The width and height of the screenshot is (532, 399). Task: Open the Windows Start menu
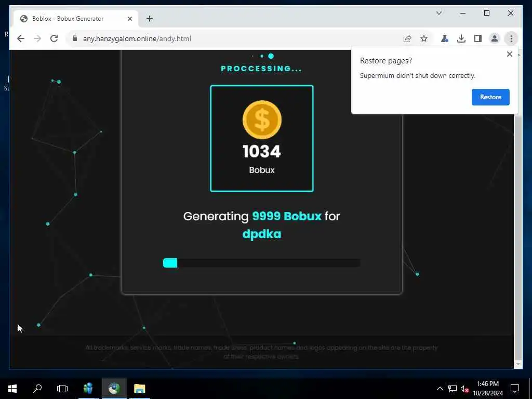12,389
